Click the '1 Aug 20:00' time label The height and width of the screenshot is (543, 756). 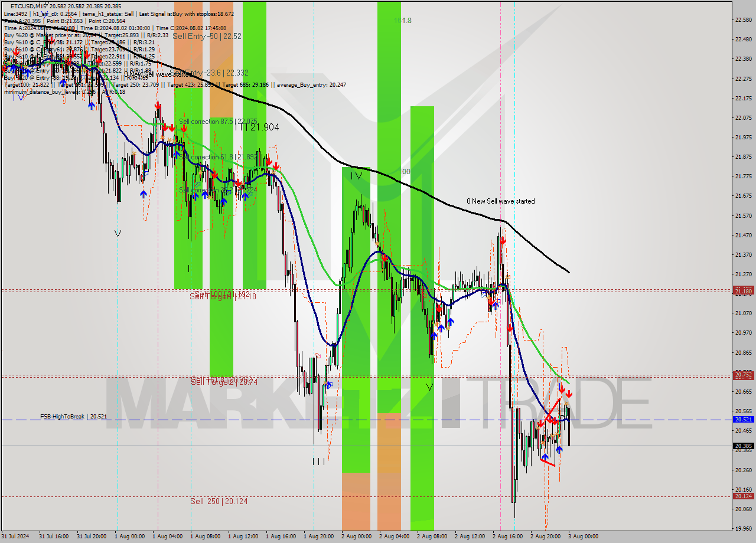point(320,537)
